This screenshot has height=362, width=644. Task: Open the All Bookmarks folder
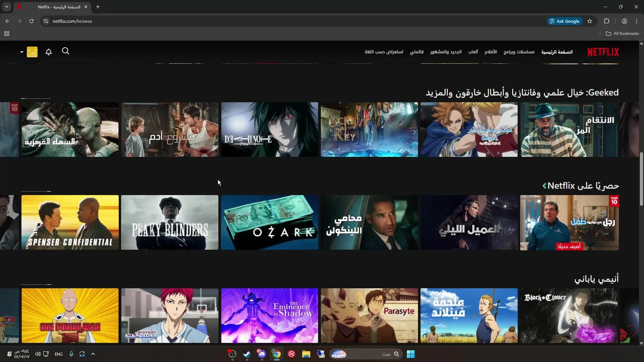(x=622, y=34)
